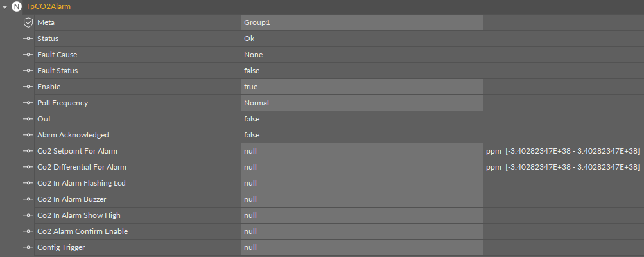Click the N component icon beside TpCO2Alarm

point(17,6)
